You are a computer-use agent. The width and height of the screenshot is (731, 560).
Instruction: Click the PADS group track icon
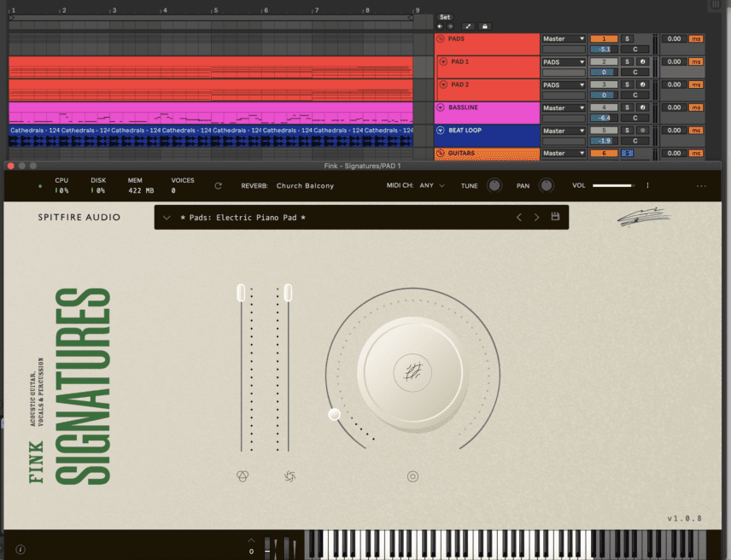point(441,38)
